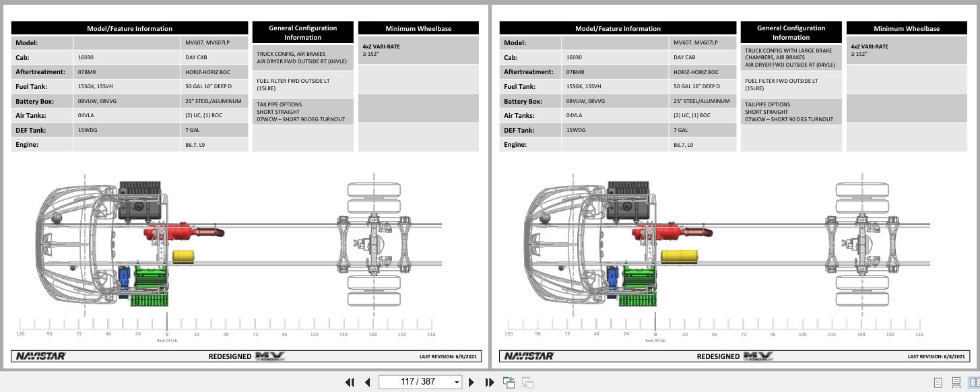Screen dimensions: 980x392
Task: Jump to the last page
Action: click(x=490, y=382)
